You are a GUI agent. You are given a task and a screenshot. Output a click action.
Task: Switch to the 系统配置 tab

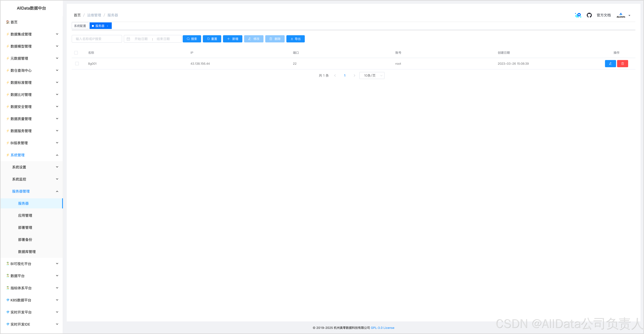[80, 26]
